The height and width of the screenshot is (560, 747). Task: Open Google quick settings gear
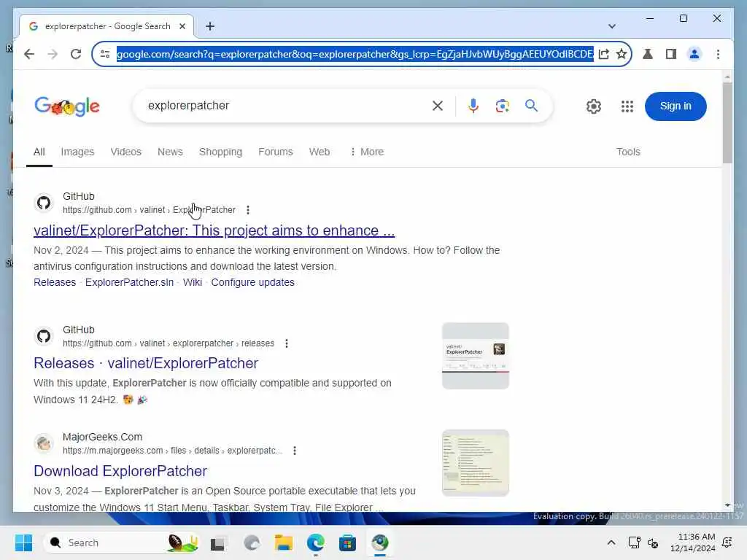[x=594, y=106]
